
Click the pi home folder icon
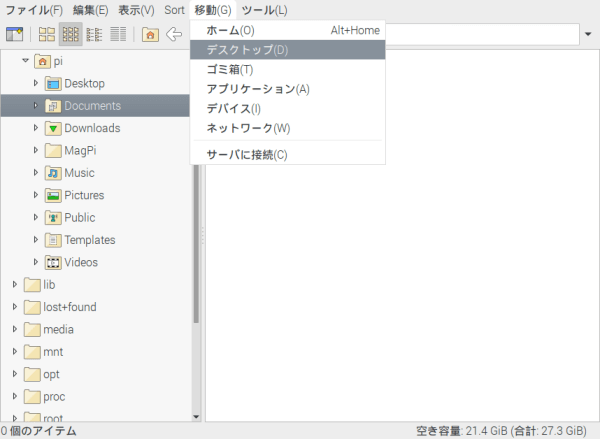(42, 61)
